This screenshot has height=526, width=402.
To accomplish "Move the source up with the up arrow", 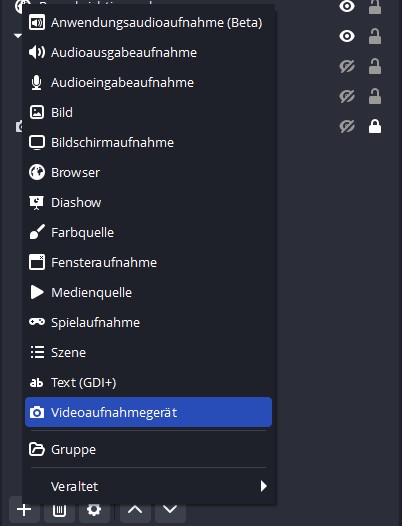I will (x=135, y=510).
